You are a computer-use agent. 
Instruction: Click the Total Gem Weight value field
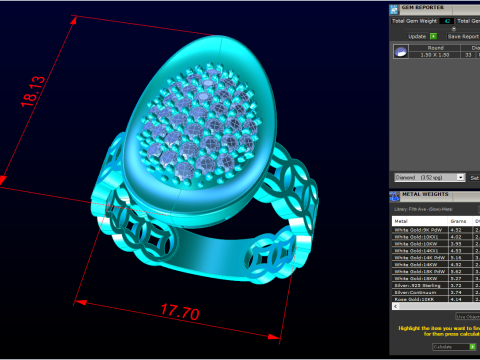point(447,21)
